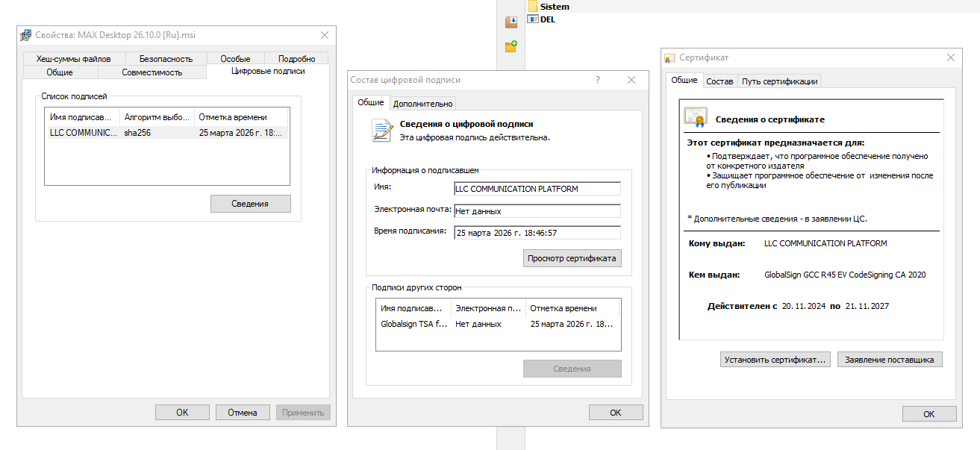
Task: Switch to the Подробно tab
Action: pos(296,59)
